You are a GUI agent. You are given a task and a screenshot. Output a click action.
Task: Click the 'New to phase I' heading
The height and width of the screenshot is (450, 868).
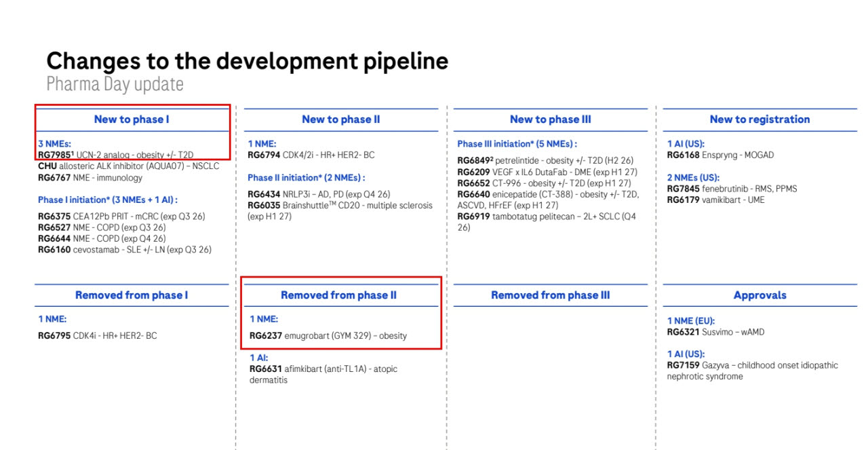click(132, 119)
